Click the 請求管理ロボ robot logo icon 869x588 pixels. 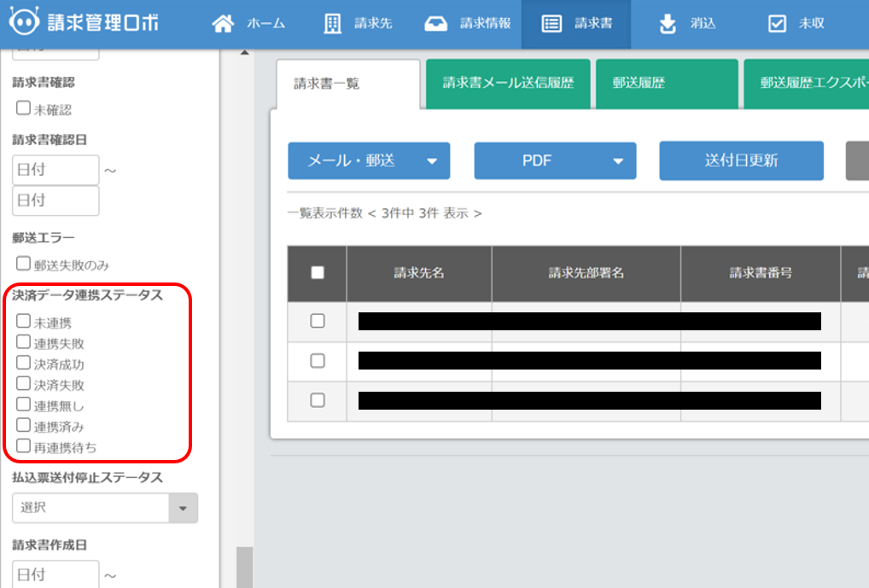[x=24, y=23]
